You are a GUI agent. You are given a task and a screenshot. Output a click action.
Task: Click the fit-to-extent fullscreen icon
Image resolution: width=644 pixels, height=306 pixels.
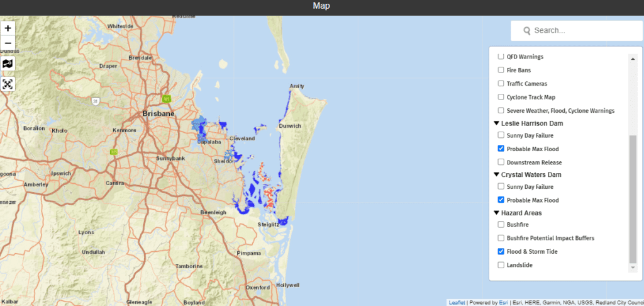[8, 84]
